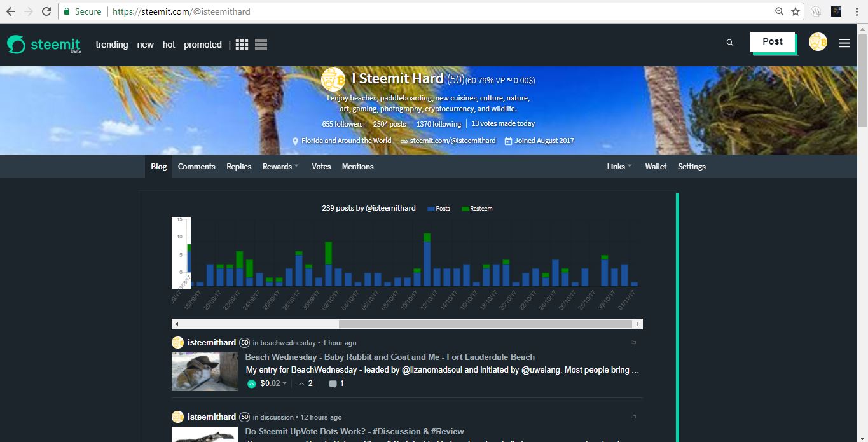Screen dimensions: 868x442
Task: Open the Mentions tab
Action: tap(357, 167)
